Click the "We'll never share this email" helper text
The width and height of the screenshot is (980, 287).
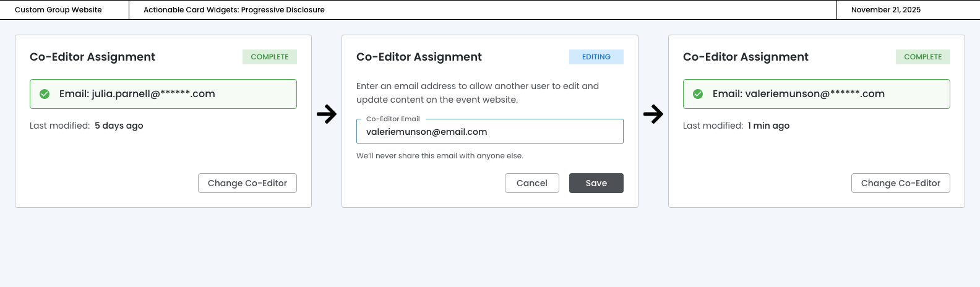(440, 156)
